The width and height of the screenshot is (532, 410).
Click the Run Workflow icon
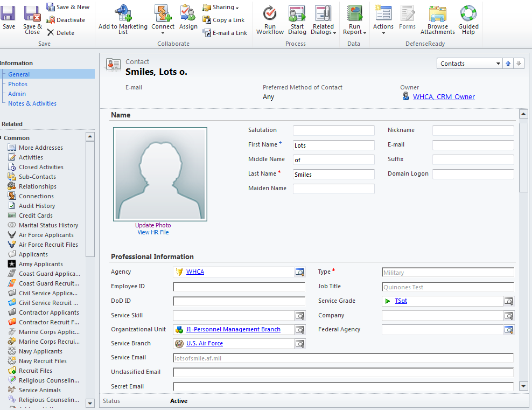[x=270, y=14]
